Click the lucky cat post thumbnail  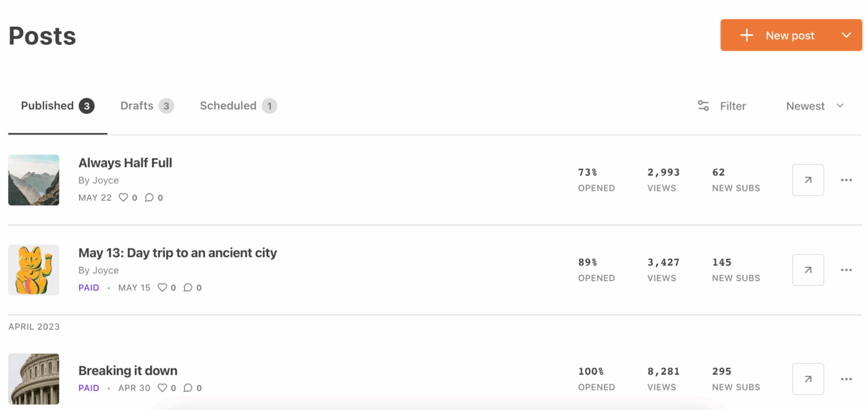pyautogui.click(x=33, y=270)
